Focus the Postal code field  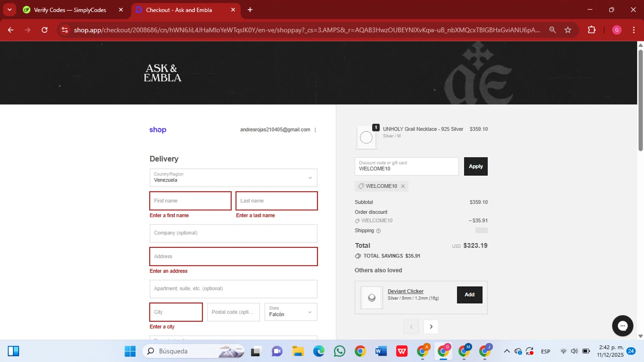click(234, 312)
